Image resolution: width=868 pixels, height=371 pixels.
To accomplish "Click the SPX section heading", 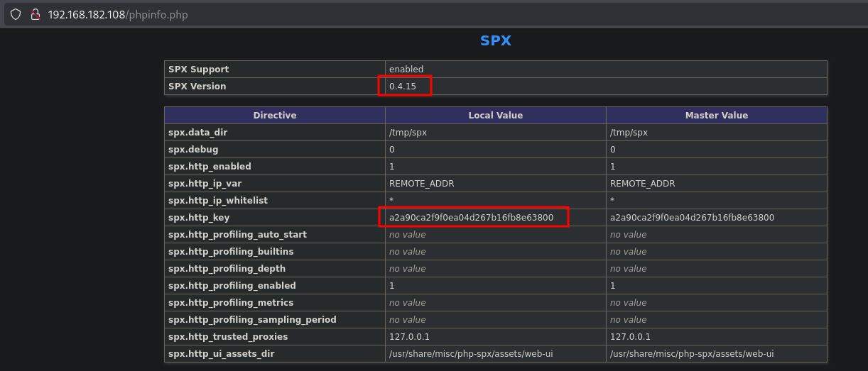I will pos(495,41).
